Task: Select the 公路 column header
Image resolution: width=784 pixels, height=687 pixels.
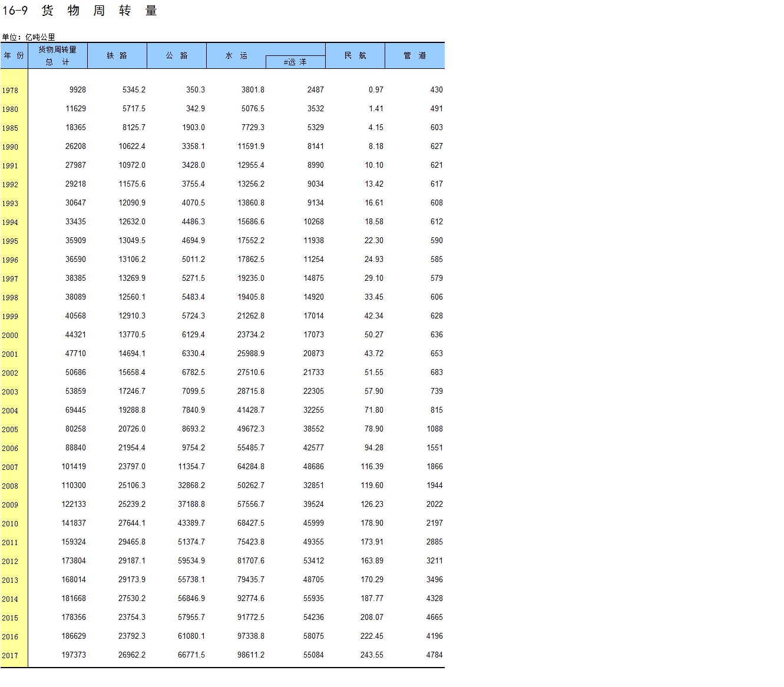Action: (176, 55)
